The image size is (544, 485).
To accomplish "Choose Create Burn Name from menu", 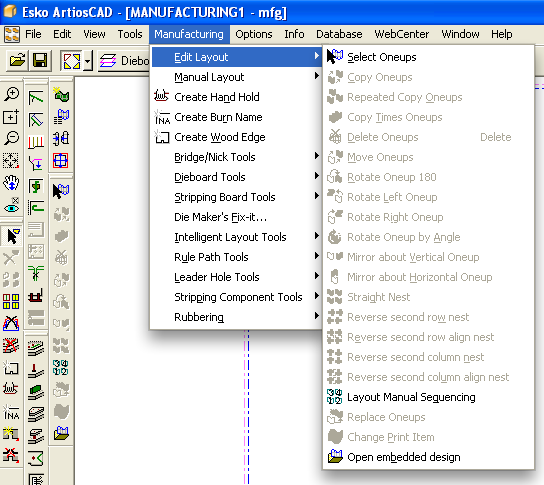I will [237, 117].
